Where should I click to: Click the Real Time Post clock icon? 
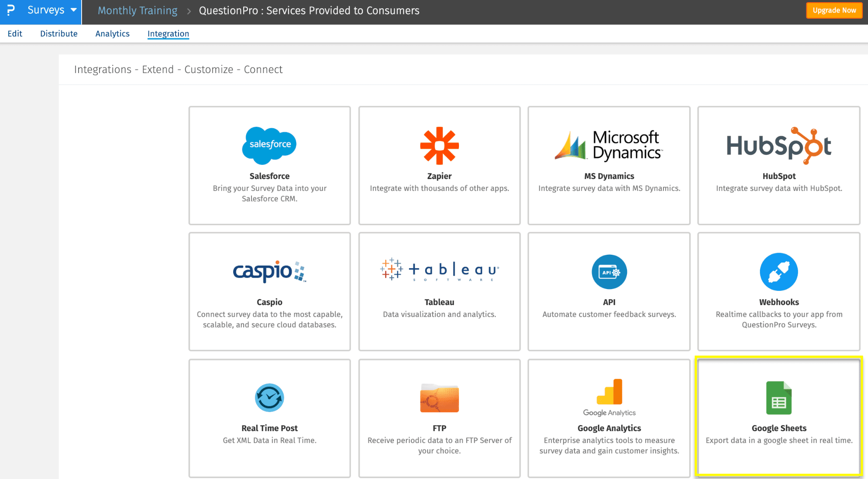pyautogui.click(x=269, y=398)
